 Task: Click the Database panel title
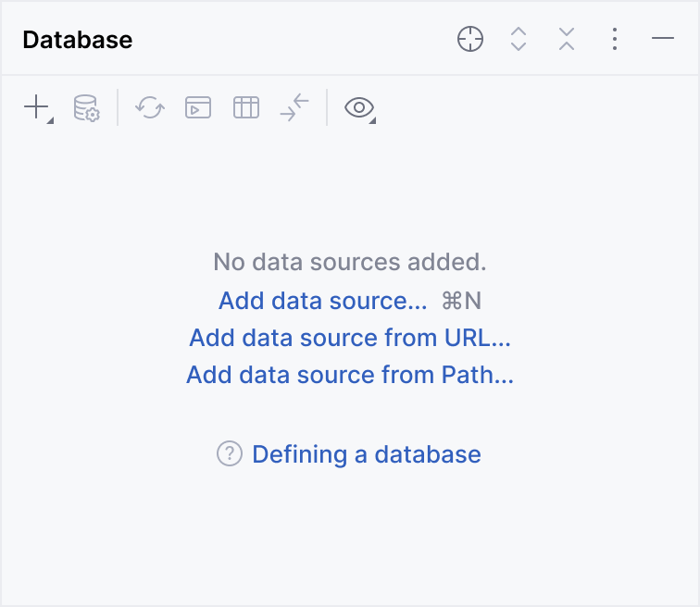coord(78,40)
